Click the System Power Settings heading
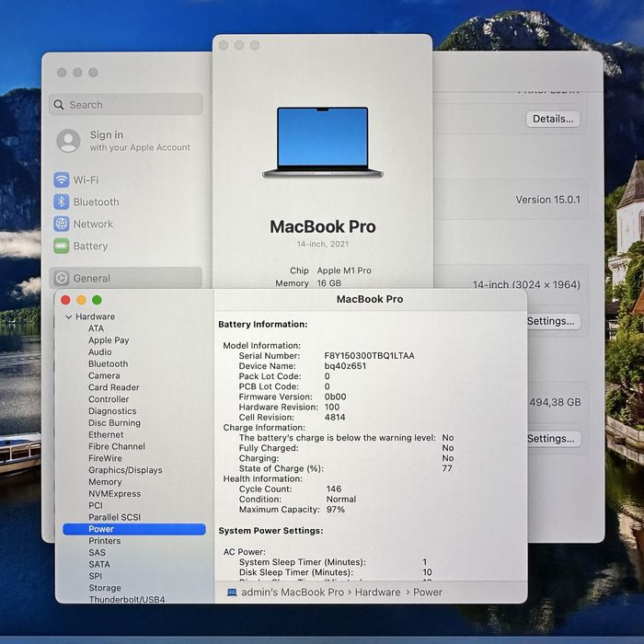 click(x=270, y=531)
